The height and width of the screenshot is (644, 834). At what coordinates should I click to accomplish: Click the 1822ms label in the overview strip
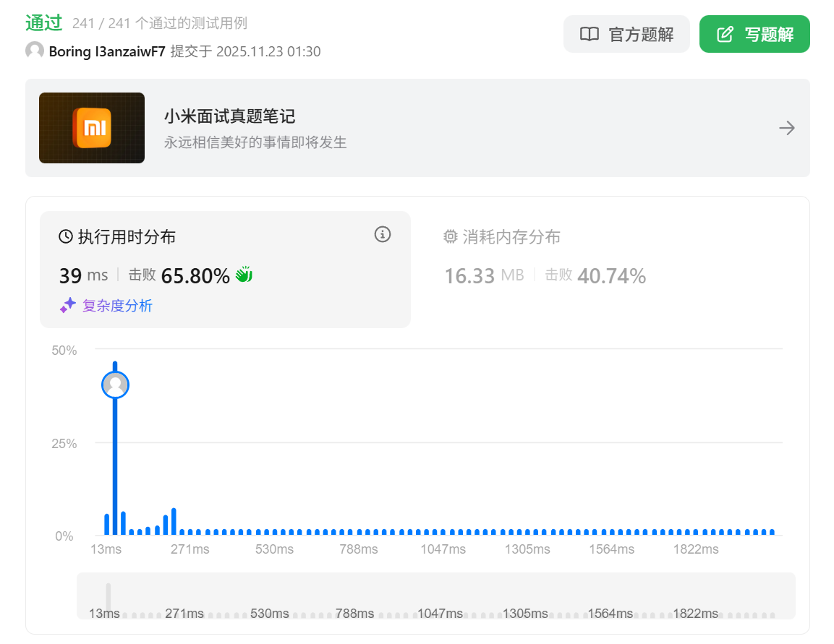[x=695, y=613]
